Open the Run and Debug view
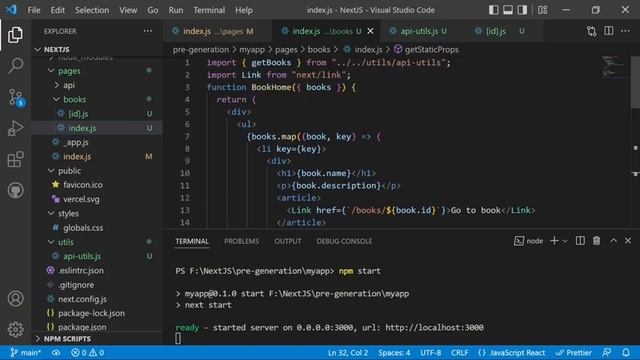640x360 pixels. pos(16,128)
